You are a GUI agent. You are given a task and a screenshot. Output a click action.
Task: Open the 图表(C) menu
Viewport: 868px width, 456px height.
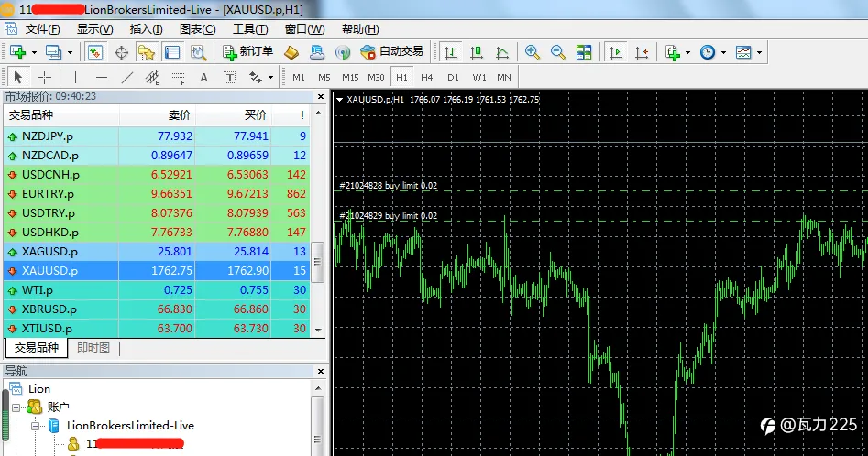point(198,29)
